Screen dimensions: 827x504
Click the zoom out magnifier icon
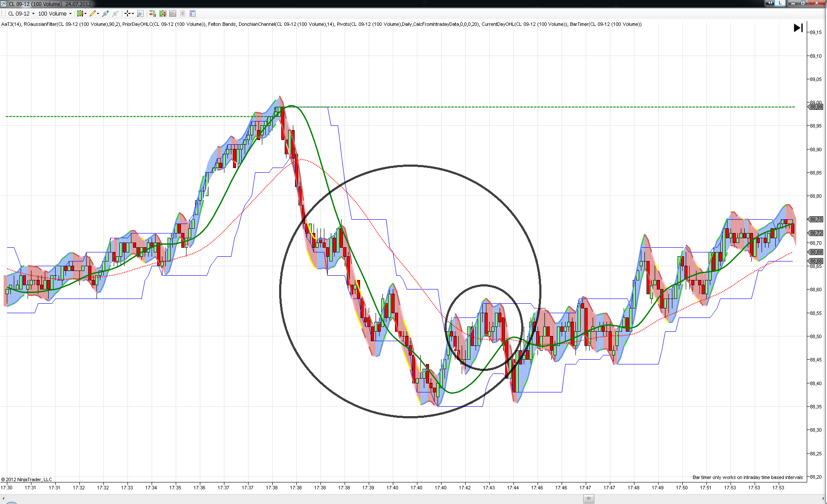point(115,14)
